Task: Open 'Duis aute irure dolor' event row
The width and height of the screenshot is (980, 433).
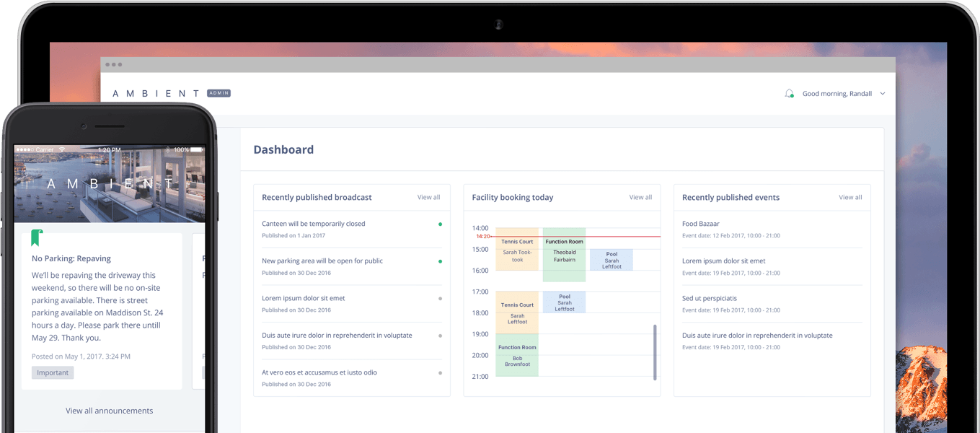Action: point(772,341)
